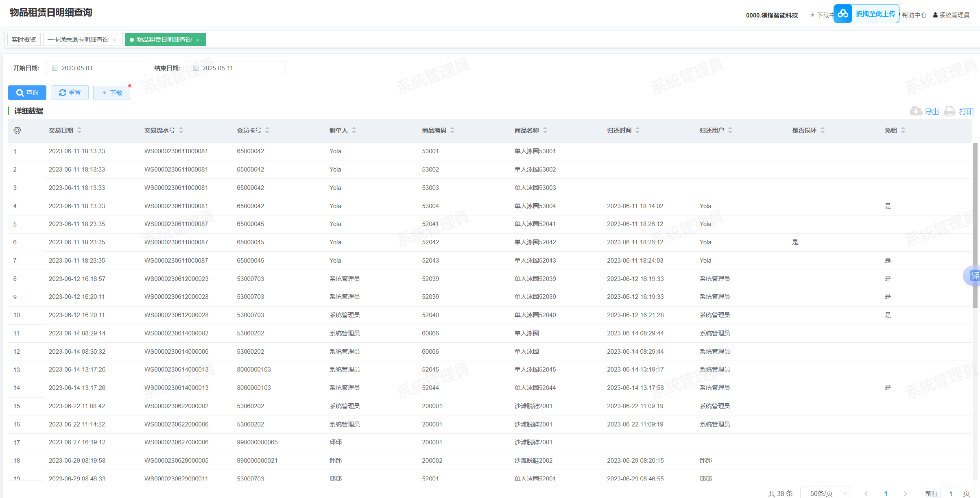Click the cloud export icon
This screenshot has width=980, height=498.
916,111
